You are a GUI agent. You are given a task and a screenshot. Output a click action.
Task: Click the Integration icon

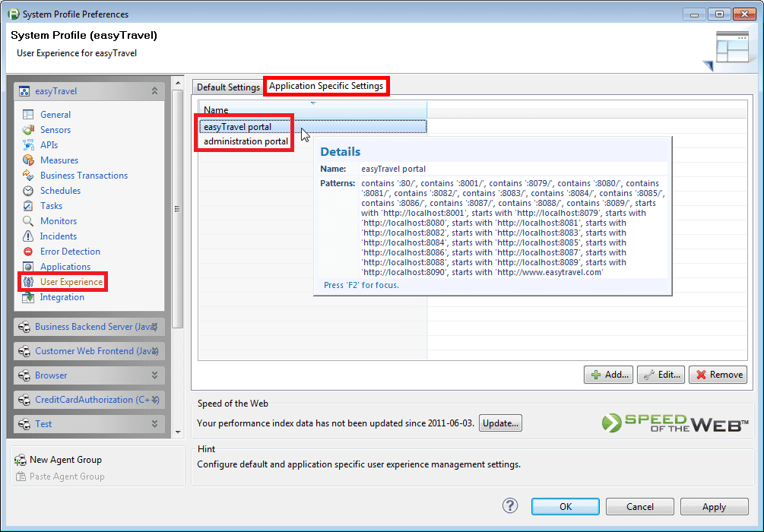(28, 297)
